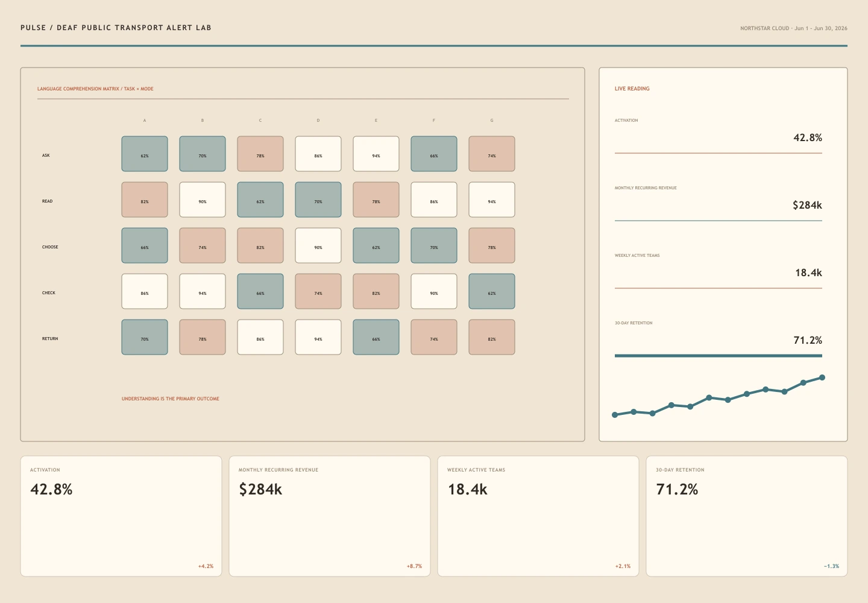The height and width of the screenshot is (603, 868).
Task: Select the 42.8% Activation value in Live Reading
Action: coord(808,137)
